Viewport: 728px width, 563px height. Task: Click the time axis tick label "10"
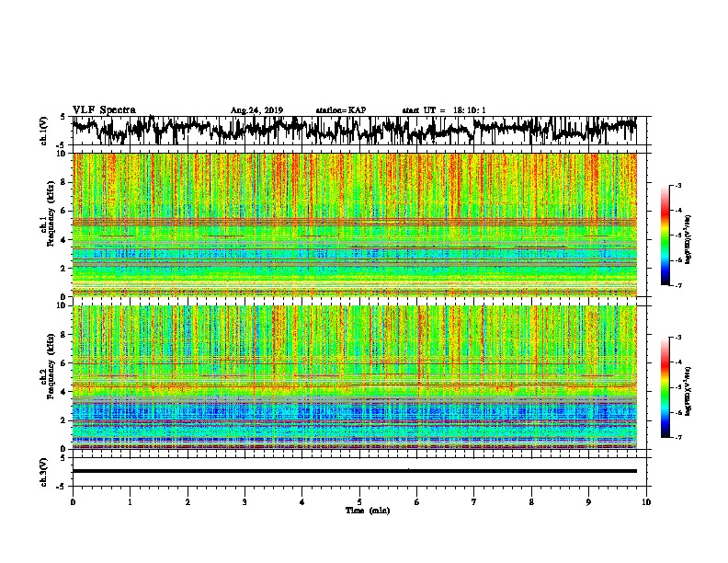pos(646,501)
